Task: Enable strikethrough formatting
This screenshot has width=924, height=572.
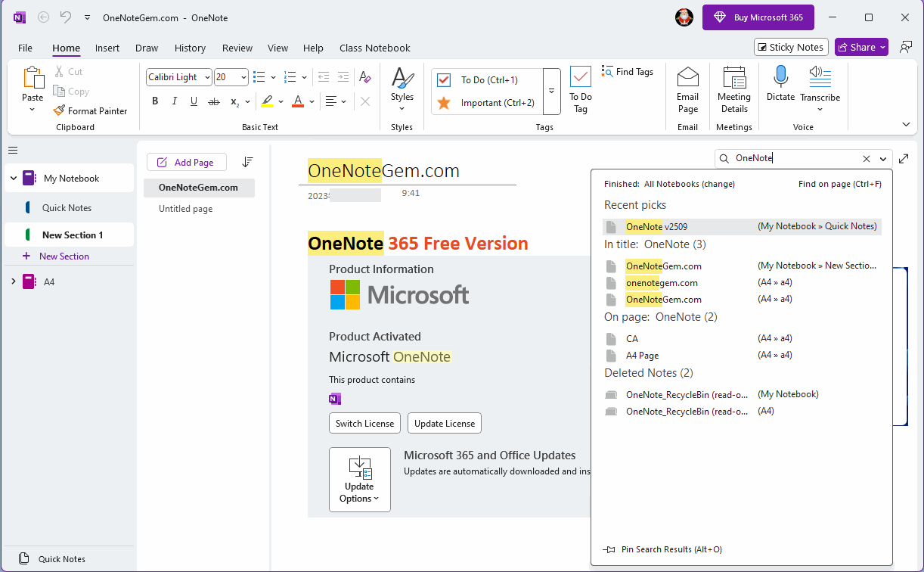Action: tap(213, 101)
